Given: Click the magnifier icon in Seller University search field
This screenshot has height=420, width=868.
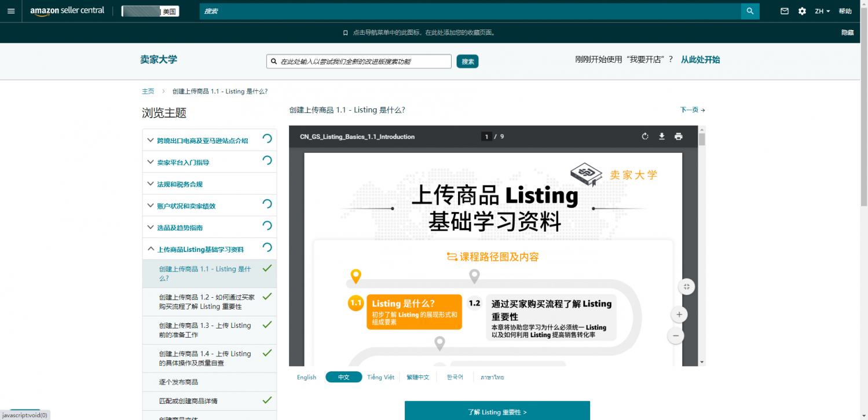Looking at the screenshot, I should coord(273,61).
